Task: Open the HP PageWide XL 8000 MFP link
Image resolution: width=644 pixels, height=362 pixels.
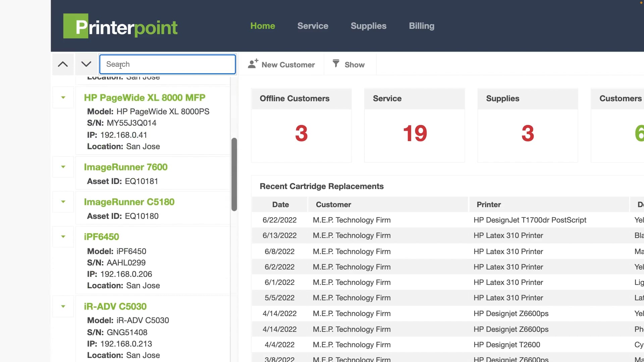Action: click(144, 98)
